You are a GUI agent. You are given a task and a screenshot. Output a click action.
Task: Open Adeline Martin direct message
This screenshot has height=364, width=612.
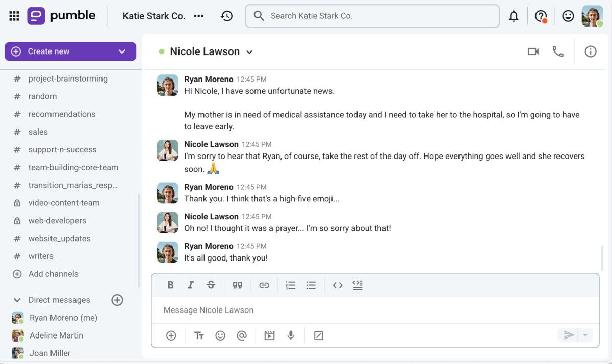56,335
